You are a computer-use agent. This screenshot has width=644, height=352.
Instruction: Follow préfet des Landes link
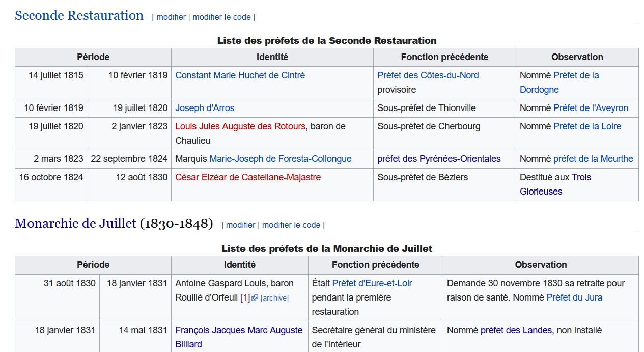coord(516,330)
